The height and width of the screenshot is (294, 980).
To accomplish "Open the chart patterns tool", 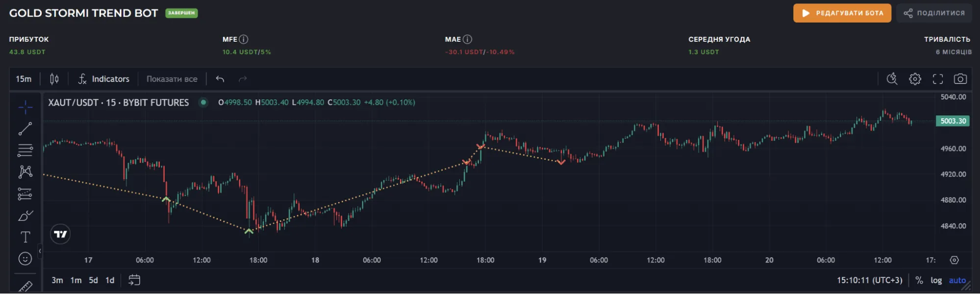I will pyautogui.click(x=25, y=172).
